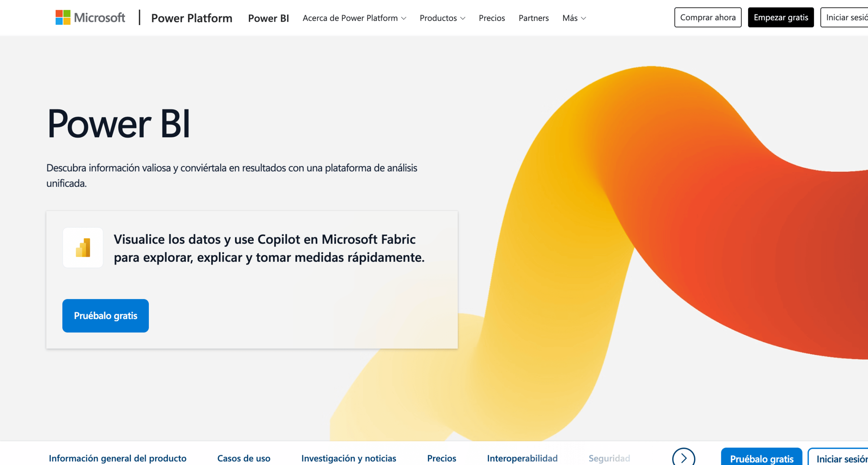Expand the Productos dropdown menu
The image size is (868, 465).
[x=442, y=18]
